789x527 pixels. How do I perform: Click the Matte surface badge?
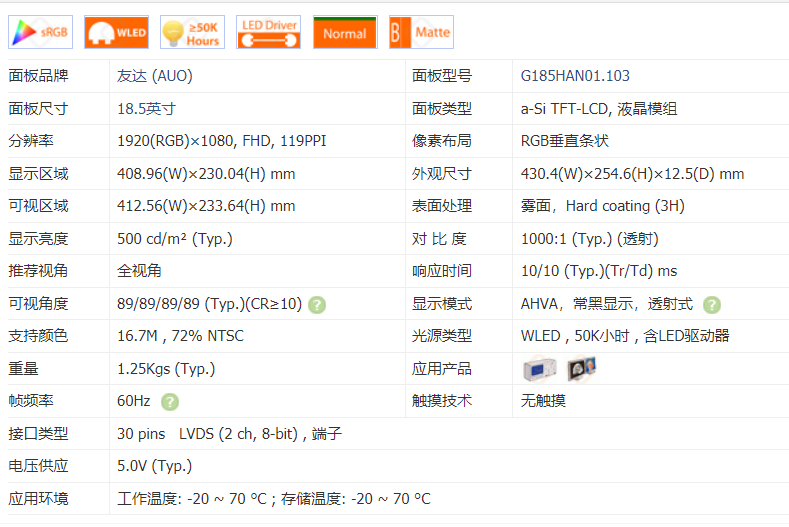point(421,32)
